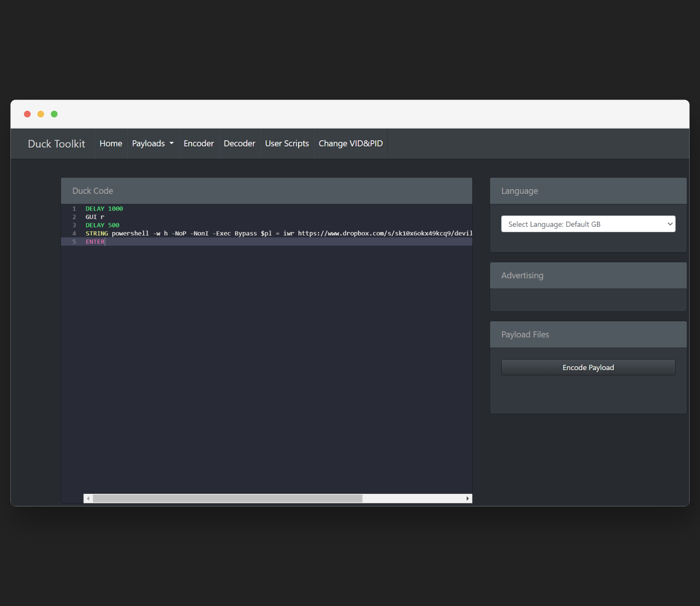The image size is (700, 606).
Task: Navigate to User Scripts
Action: pos(287,143)
